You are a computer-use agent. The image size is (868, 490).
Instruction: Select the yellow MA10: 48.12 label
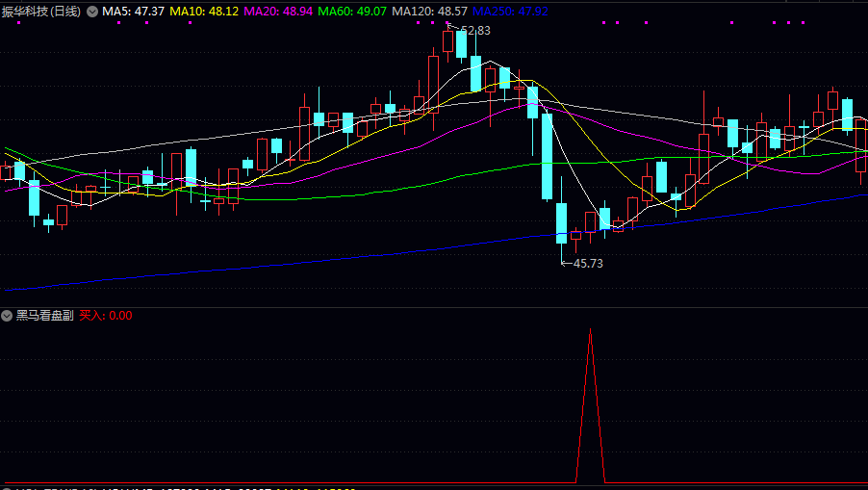204,12
